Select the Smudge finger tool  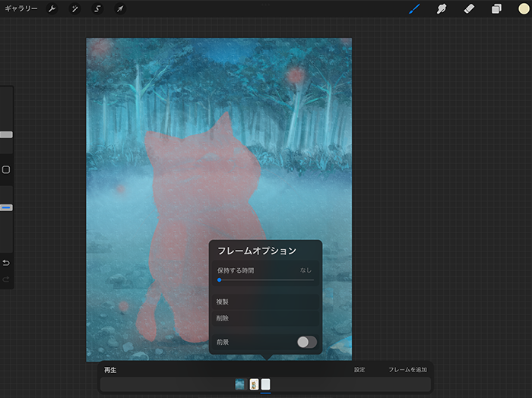(441, 9)
